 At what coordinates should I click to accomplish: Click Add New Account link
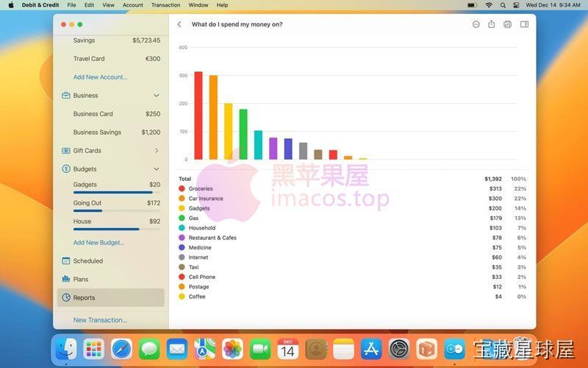point(100,77)
